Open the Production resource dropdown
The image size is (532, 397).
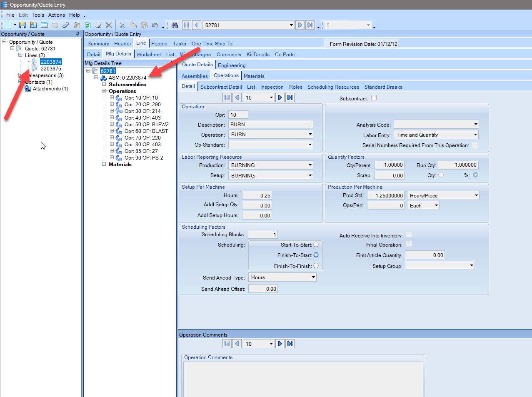[x=310, y=165]
